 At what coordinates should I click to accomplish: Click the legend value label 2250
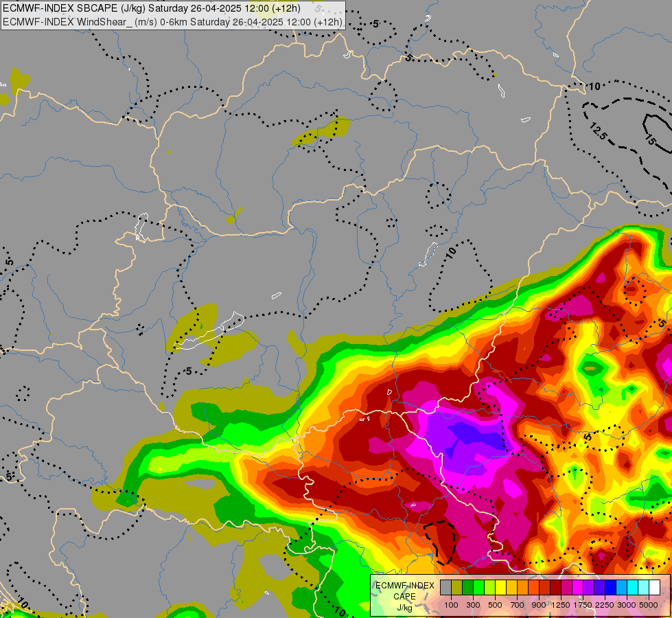coord(605,605)
